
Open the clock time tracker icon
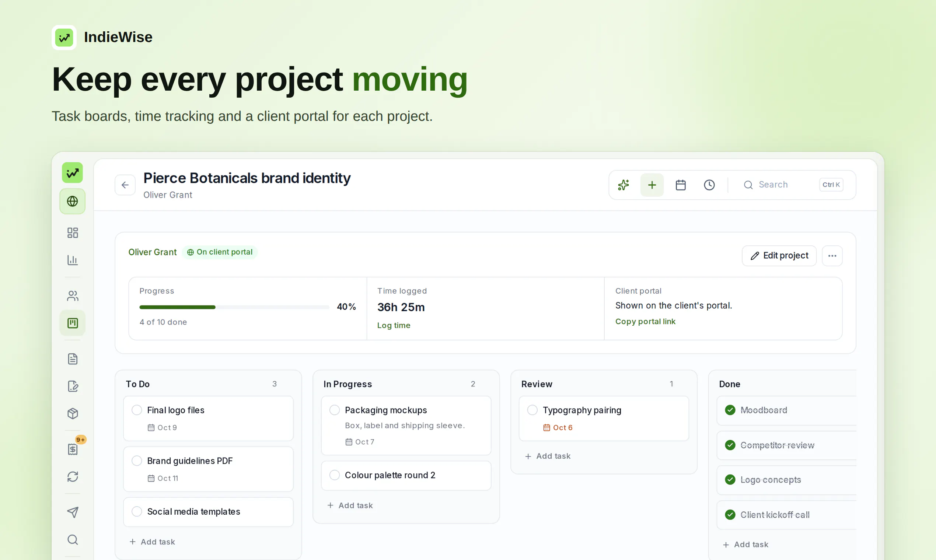pos(709,185)
